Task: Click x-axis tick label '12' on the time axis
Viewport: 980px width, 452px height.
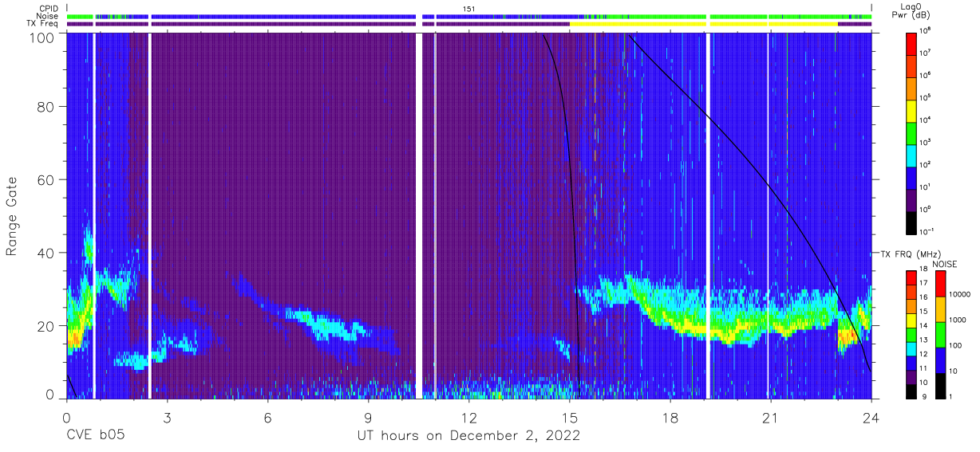Action: coord(468,419)
